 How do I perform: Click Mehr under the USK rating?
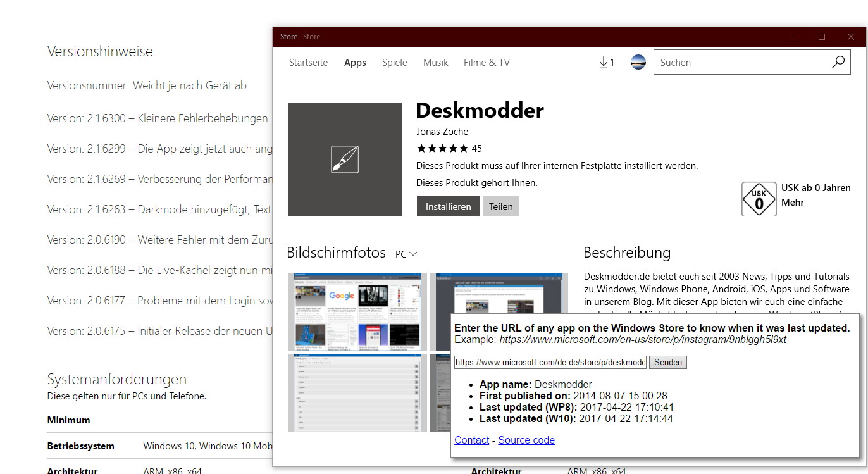[x=793, y=203]
